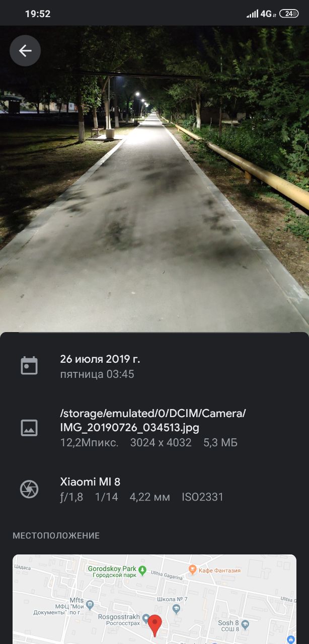The image size is (309, 644).
Task: Open the night walkway photo
Action: coord(154,179)
